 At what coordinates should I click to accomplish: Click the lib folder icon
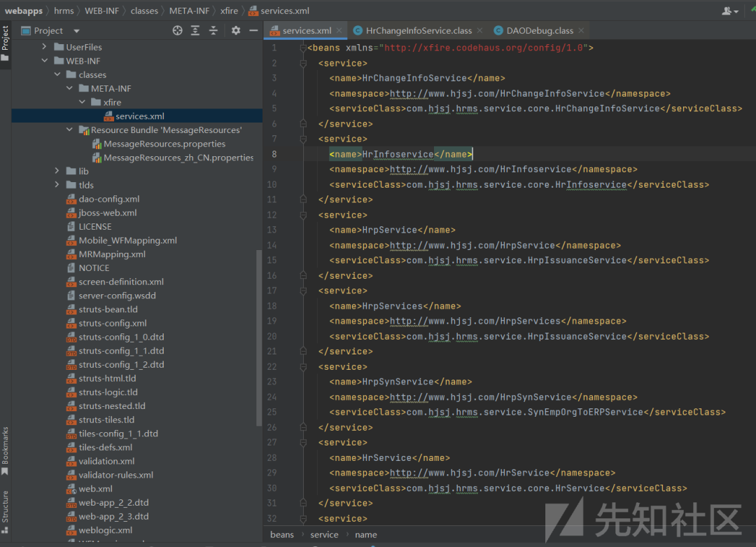pos(71,171)
